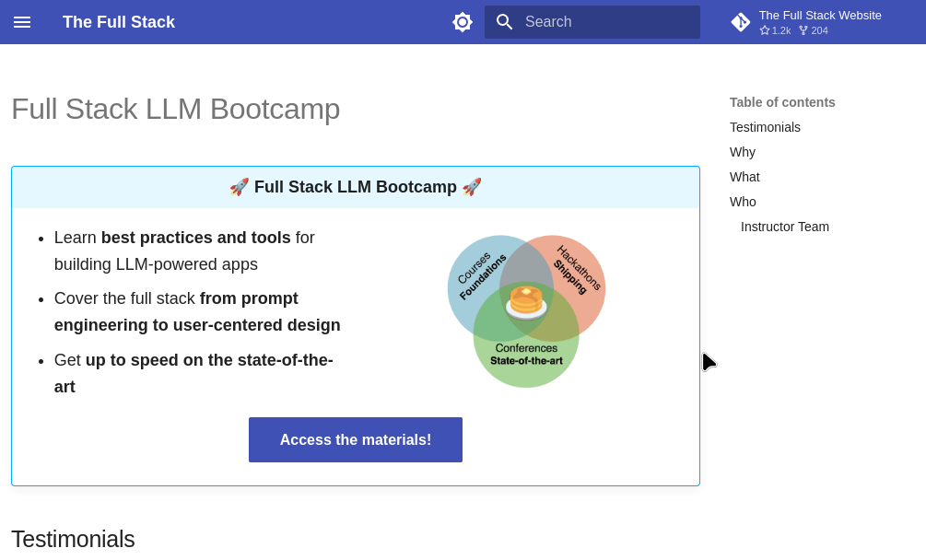The height and width of the screenshot is (560, 926).
Task: Go to What section in contents
Action: [x=744, y=177]
